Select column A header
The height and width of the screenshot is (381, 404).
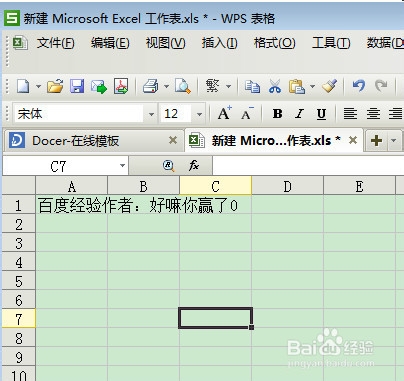tap(72, 186)
